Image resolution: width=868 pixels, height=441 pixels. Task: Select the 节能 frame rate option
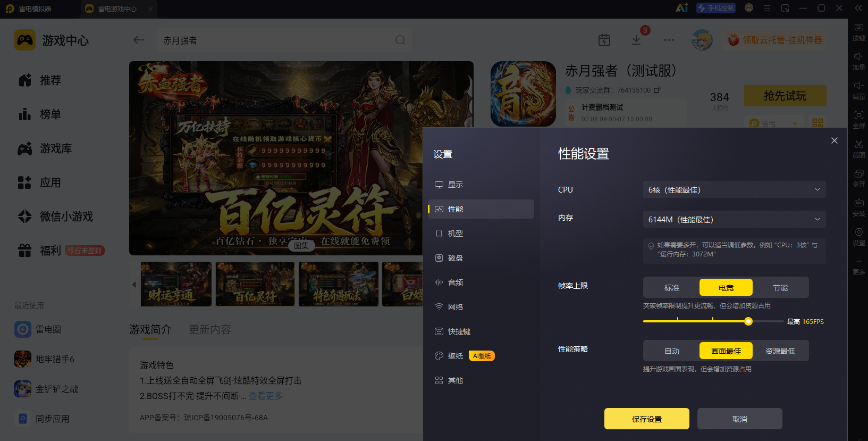click(780, 287)
